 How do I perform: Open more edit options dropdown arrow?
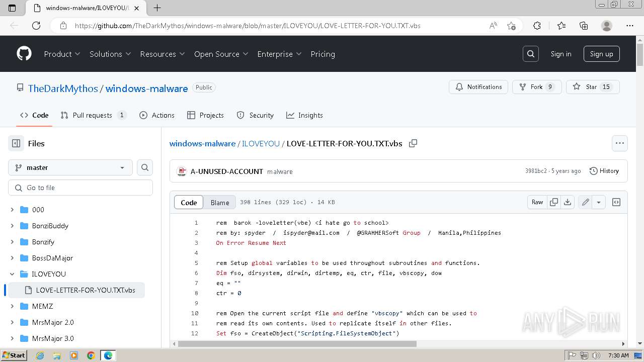pyautogui.click(x=599, y=202)
